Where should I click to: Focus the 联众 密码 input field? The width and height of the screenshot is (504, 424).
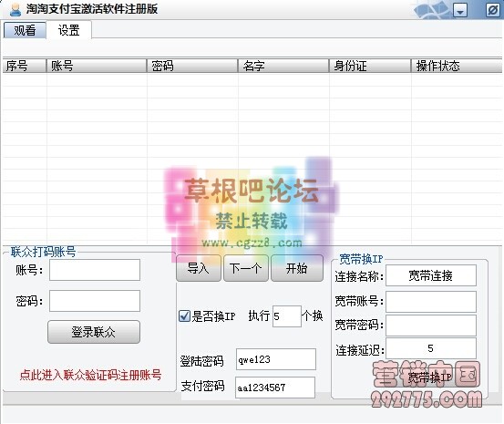pyautogui.click(x=95, y=301)
